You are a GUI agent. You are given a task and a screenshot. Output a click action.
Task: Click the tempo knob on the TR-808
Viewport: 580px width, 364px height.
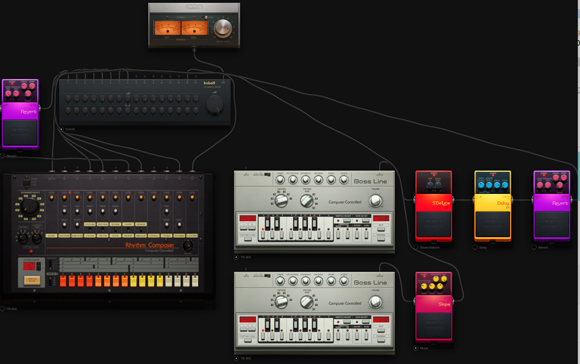tap(23, 237)
